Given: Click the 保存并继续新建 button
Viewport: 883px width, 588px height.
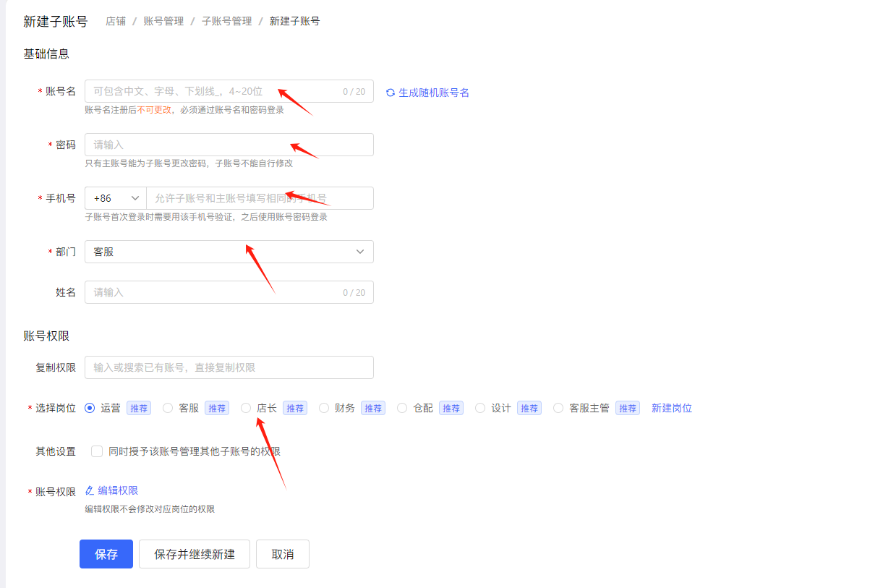Looking at the screenshot, I should pos(195,554).
